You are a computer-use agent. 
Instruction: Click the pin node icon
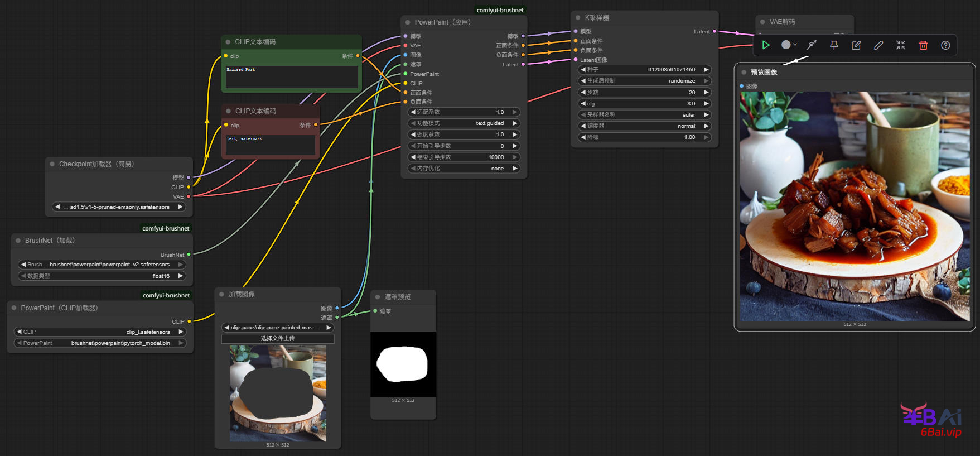coord(834,45)
